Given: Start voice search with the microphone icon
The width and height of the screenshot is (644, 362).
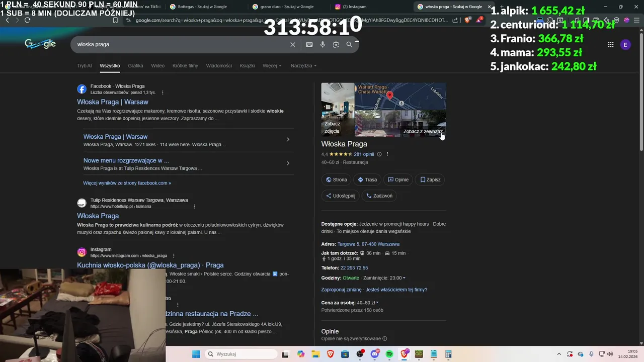Looking at the screenshot, I should [323, 45].
